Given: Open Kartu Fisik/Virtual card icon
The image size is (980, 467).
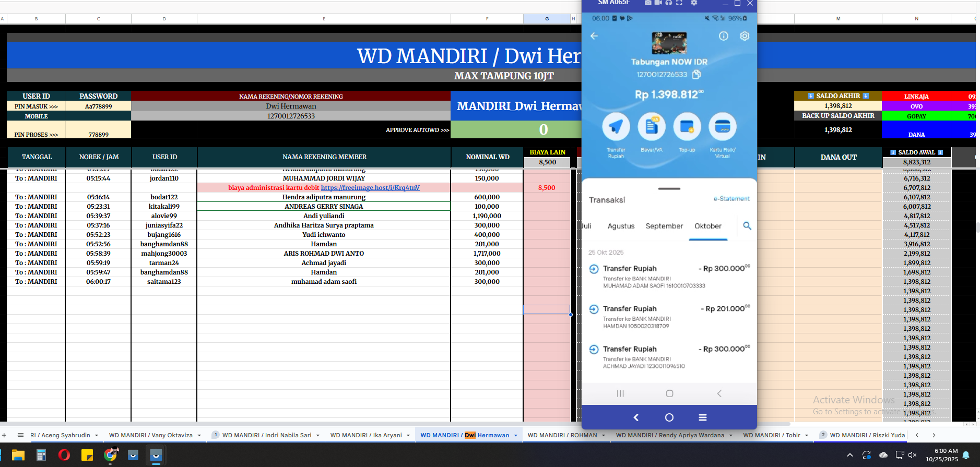Looking at the screenshot, I should coord(723,127).
